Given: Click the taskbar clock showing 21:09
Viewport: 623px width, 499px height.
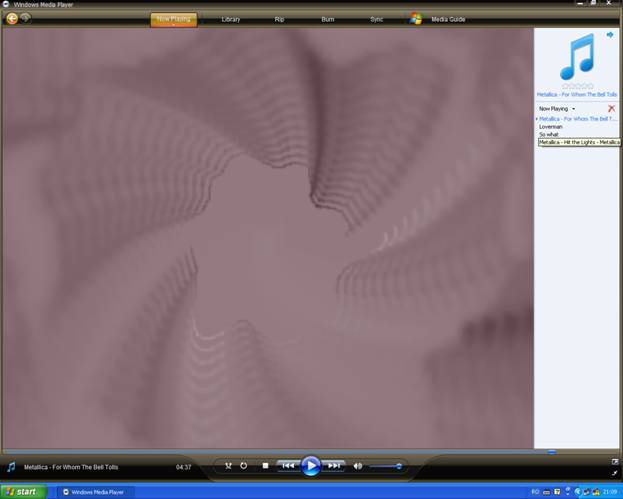Looking at the screenshot, I should pyautogui.click(x=610, y=492).
